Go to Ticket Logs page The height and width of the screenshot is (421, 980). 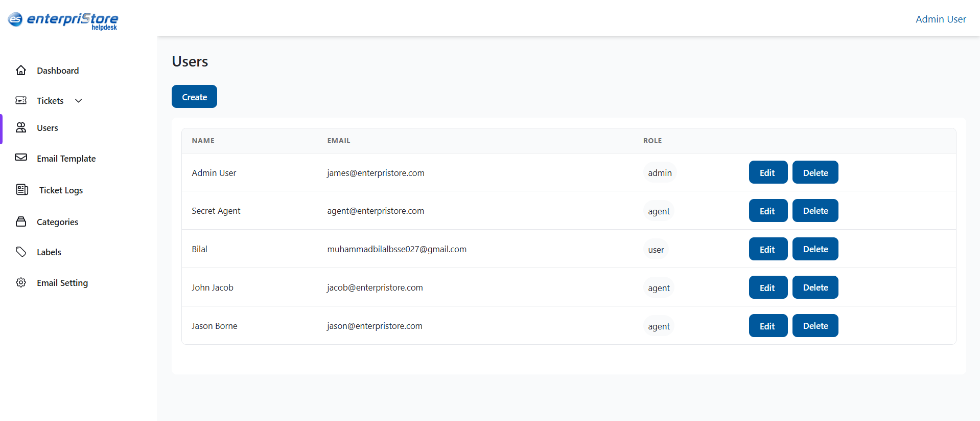pos(61,190)
